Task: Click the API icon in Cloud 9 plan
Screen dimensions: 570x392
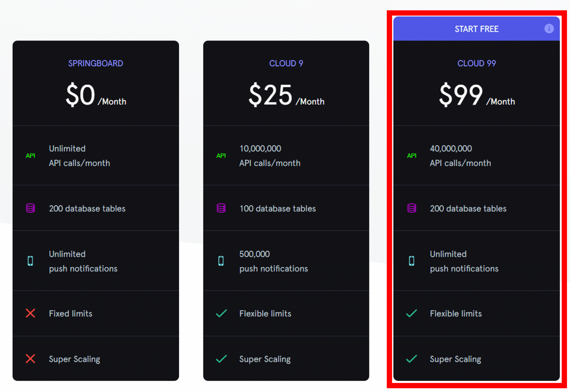Action: pos(221,156)
